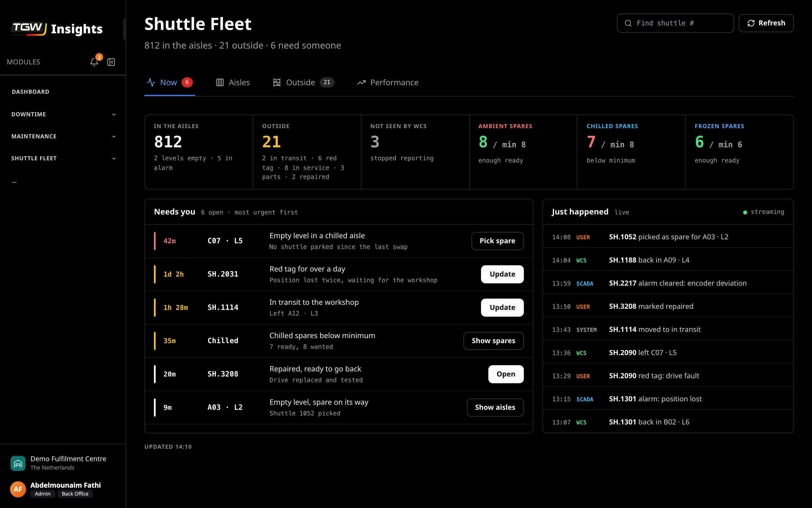Screen dimensions: 812x508
Task: Click the green streaming status dot
Action: 745,212
